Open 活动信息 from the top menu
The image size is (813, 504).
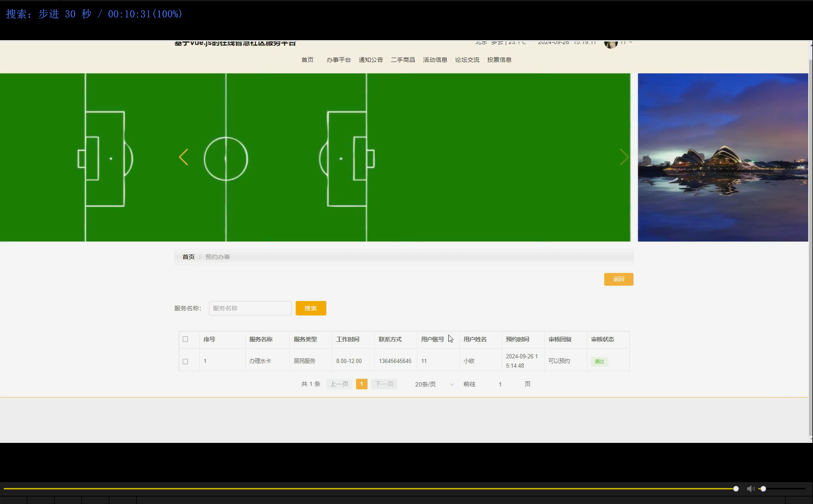pyautogui.click(x=435, y=60)
